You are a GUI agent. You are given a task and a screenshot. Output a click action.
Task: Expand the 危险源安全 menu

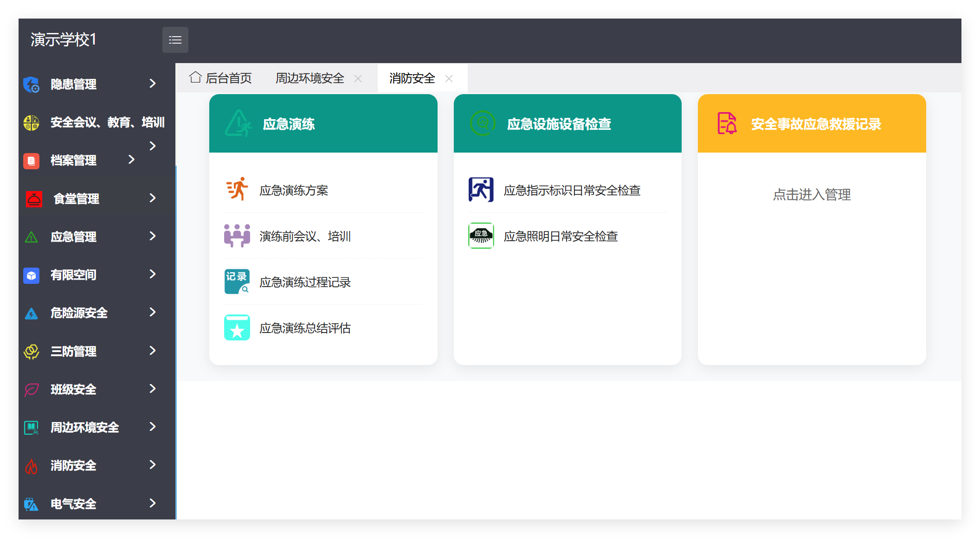(153, 313)
